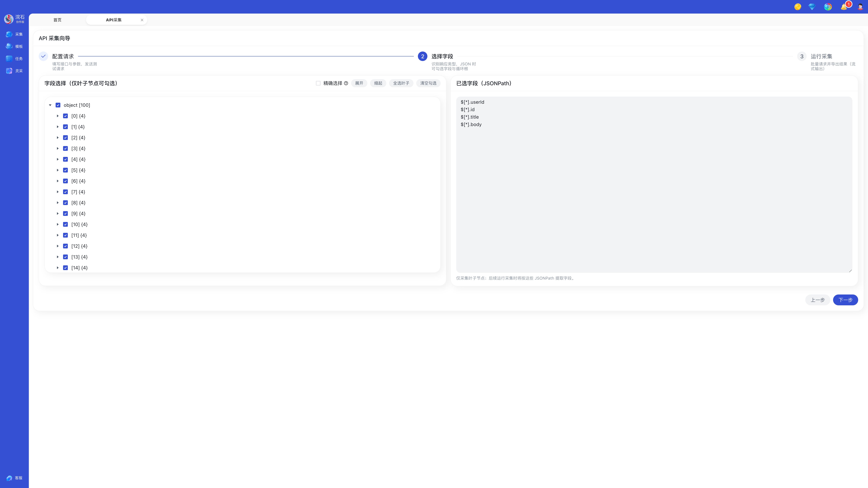868x488 pixels.
Task: Close the API采集 tab
Action: click(x=142, y=20)
